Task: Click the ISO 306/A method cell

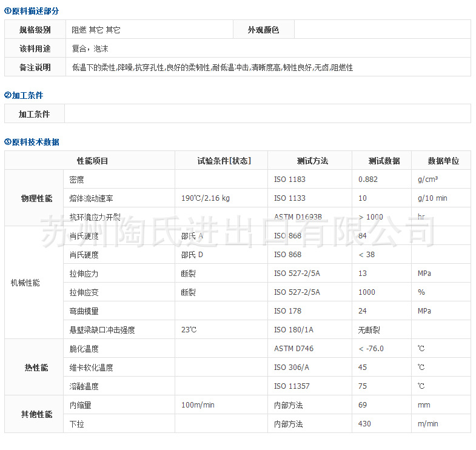Action: 310,368
